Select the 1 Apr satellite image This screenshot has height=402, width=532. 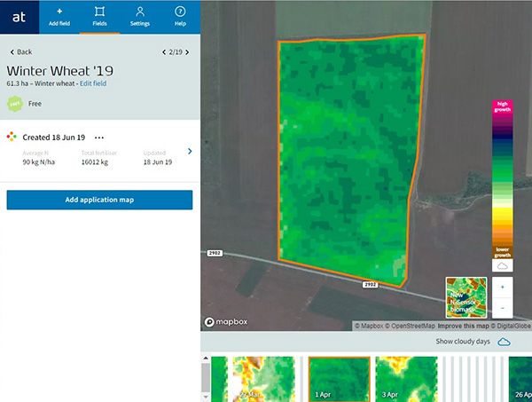pyautogui.click(x=340, y=379)
